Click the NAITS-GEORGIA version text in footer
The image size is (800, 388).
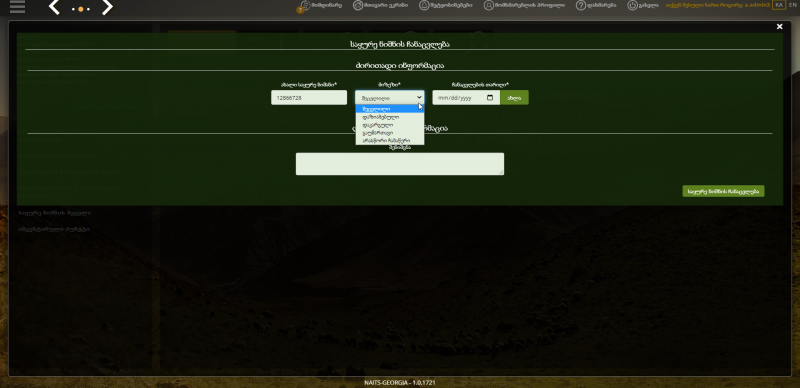(x=400, y=382)
